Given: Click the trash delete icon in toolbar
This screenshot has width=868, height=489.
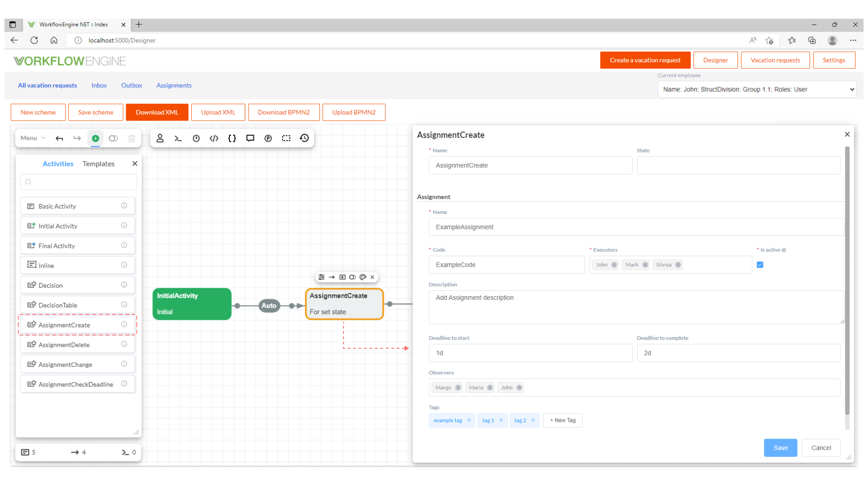Looking at the screenshot, I should pyautogui.click(x=131, y=139).
